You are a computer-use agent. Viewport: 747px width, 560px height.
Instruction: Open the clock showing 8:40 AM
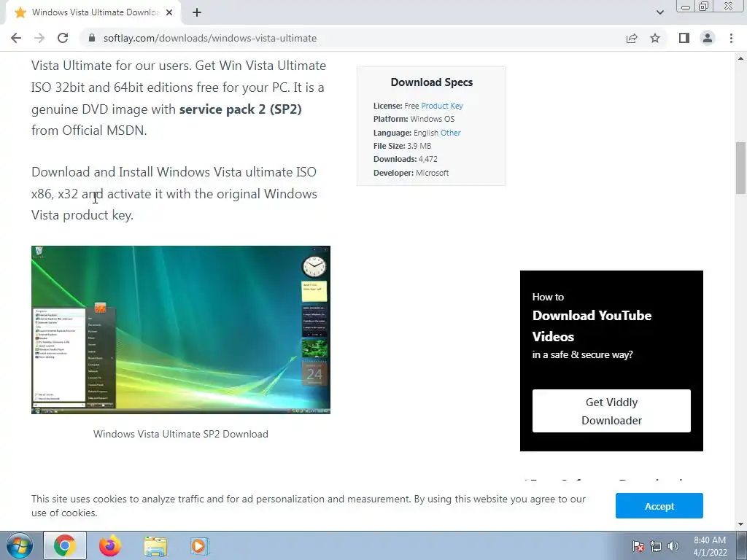(710, 546)
